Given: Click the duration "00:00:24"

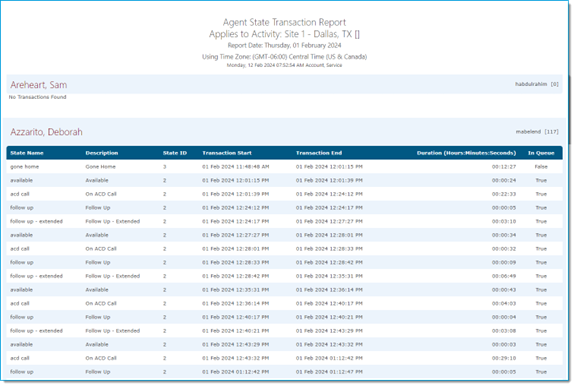Looking at the screenshot, I should point(504,181).
